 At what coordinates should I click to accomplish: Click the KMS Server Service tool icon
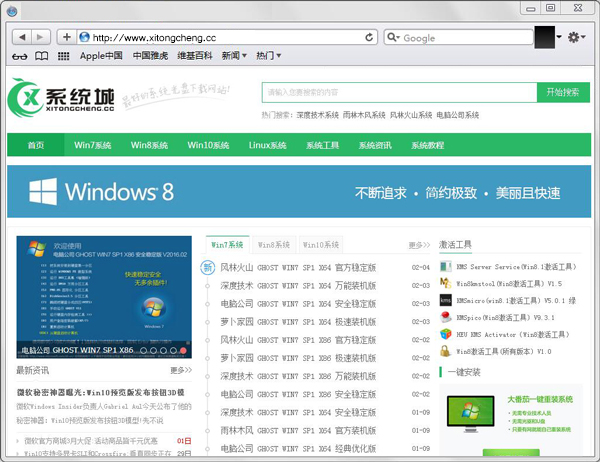click(x=445, y=266)
